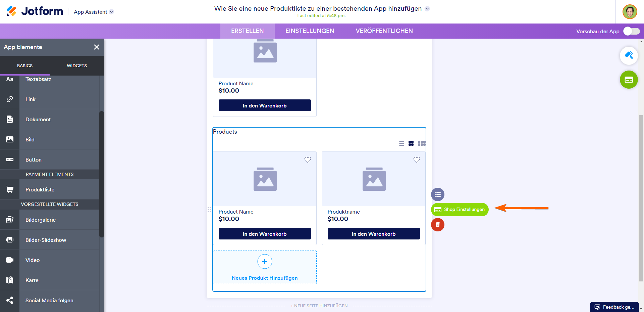Screen dimensions: 644x312
Task: Click + NEUE SEITE HINZUFÜGEN link
Action: point(319,306)
